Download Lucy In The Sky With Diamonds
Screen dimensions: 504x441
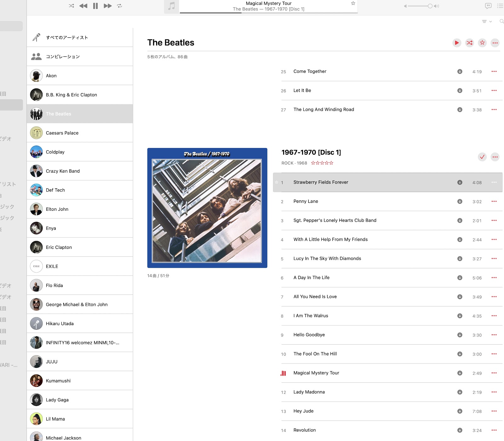pos(460,259)
